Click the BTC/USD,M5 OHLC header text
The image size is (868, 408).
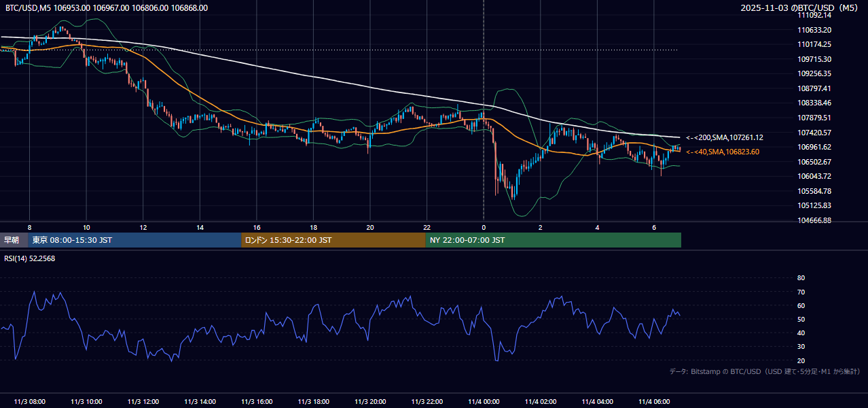click(107, 8)
